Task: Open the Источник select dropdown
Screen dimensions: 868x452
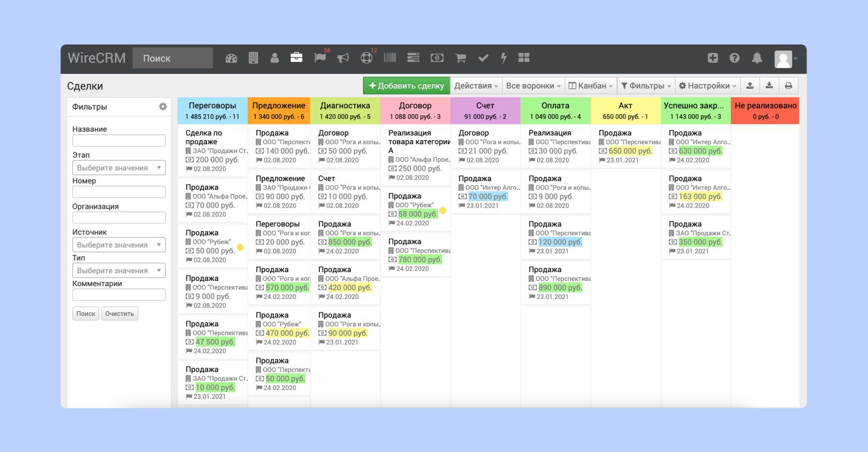Action: [x=119, y=245]
